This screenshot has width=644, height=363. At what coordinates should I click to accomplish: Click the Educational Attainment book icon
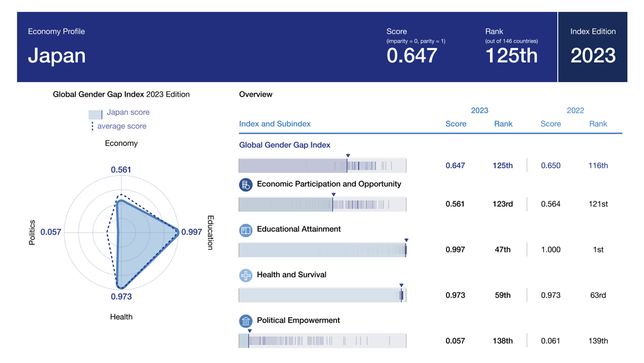[245, 230]
